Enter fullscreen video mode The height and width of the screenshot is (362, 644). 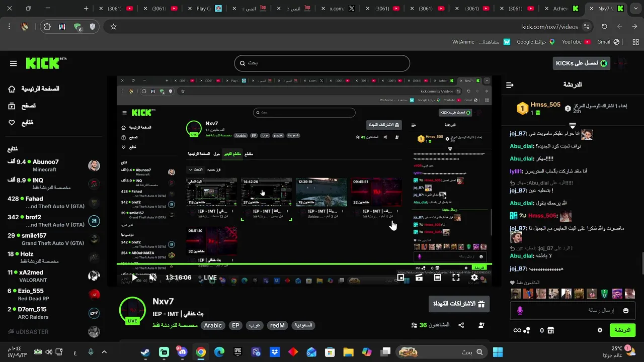pyautogui.click(x=456, y=277)
